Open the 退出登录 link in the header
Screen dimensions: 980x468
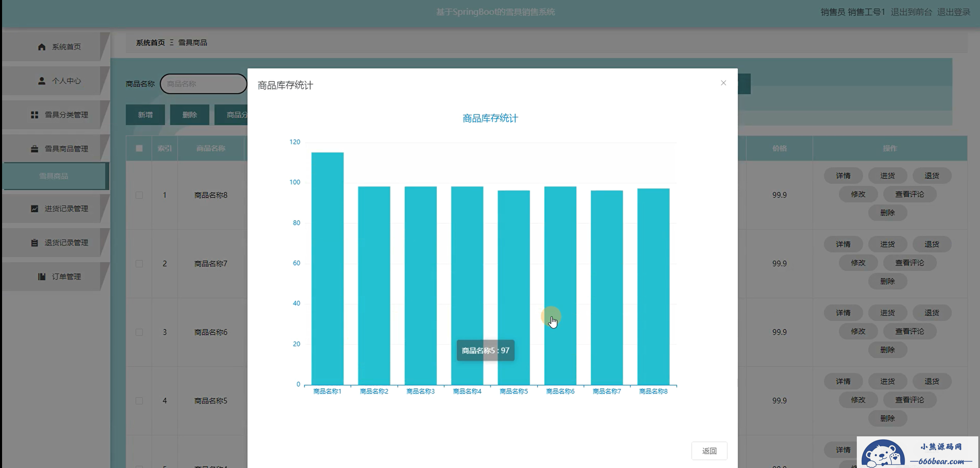(x=954, y=12)
